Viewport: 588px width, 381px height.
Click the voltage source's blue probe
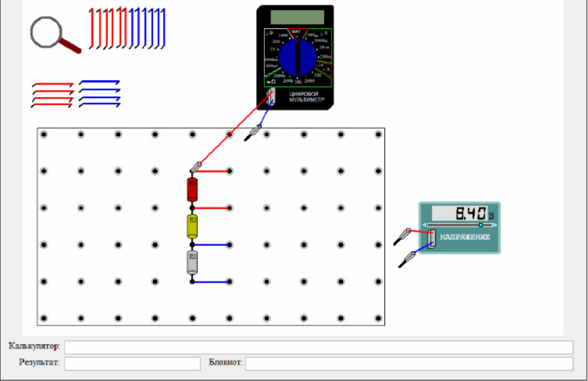[x=407, y=260]
